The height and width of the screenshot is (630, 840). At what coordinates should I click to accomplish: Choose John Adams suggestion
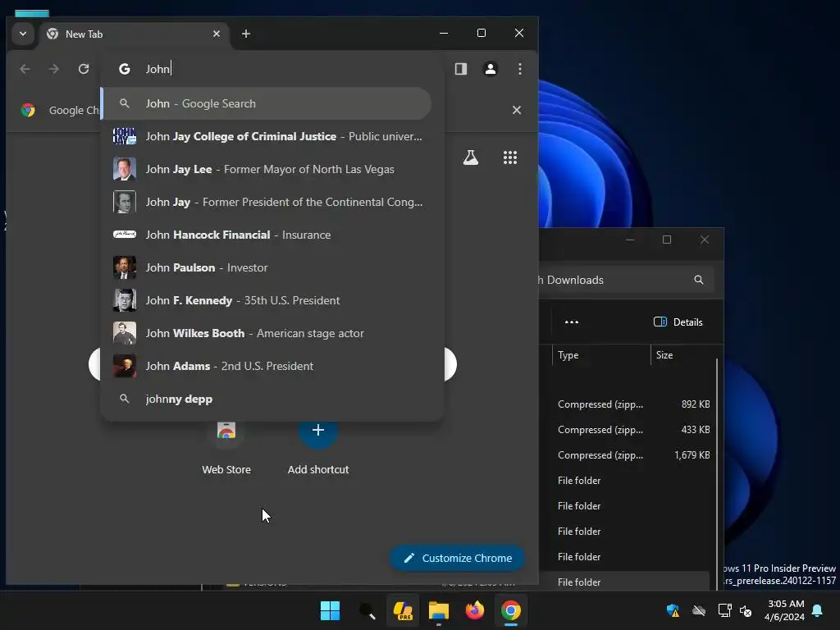(x=272, y=366)
